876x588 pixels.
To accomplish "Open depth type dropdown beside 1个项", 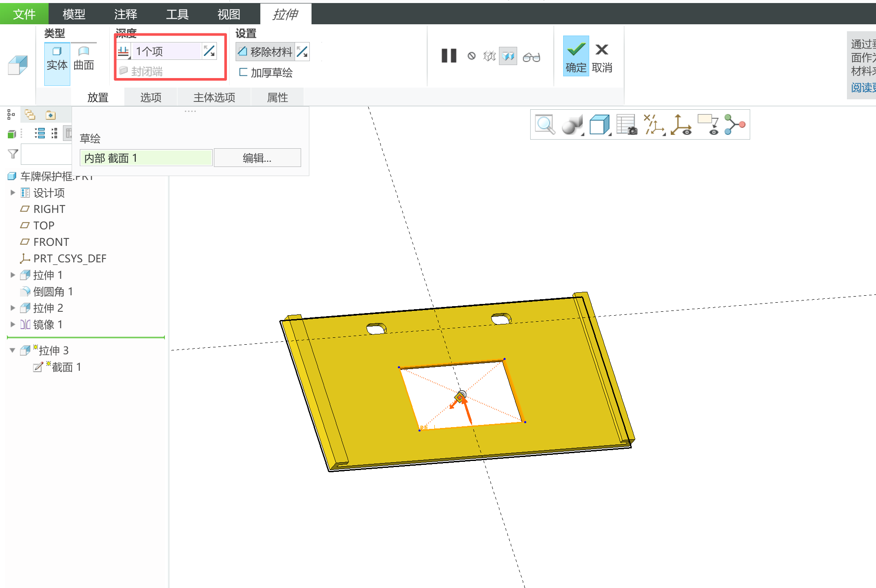I will [124, 52].
